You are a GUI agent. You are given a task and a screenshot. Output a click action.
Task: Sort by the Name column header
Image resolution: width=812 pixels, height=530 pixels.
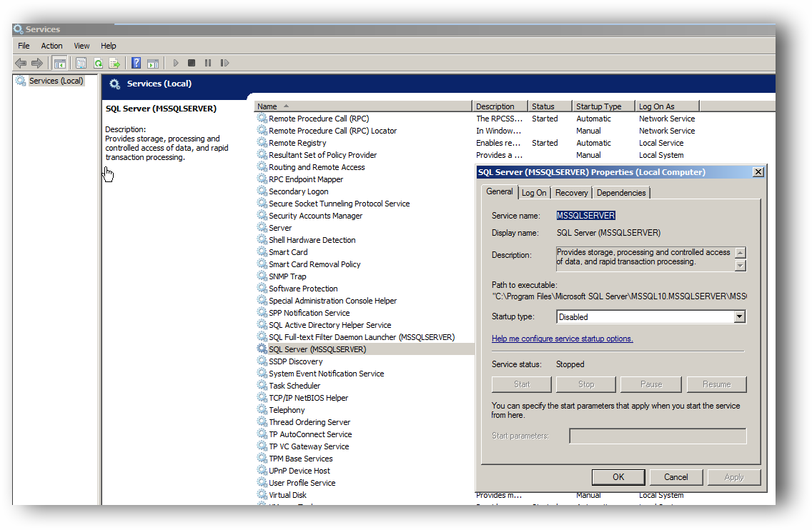click(x=363, y=106)
